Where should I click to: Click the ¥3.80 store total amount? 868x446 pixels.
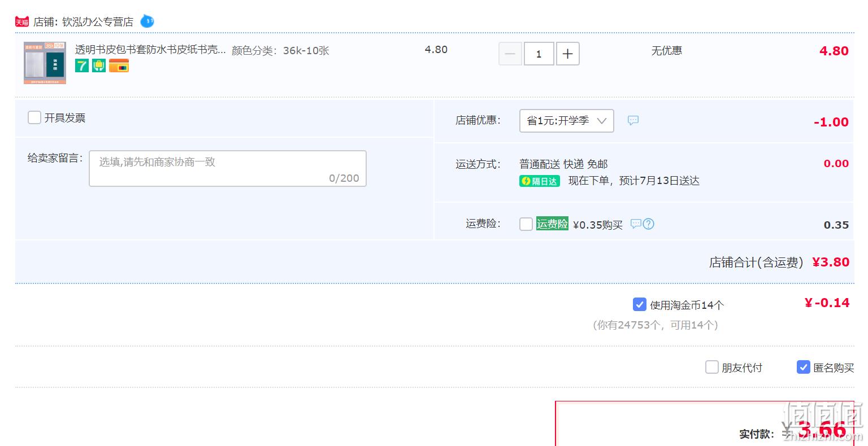pyautogui.click(x=831, y=262)
